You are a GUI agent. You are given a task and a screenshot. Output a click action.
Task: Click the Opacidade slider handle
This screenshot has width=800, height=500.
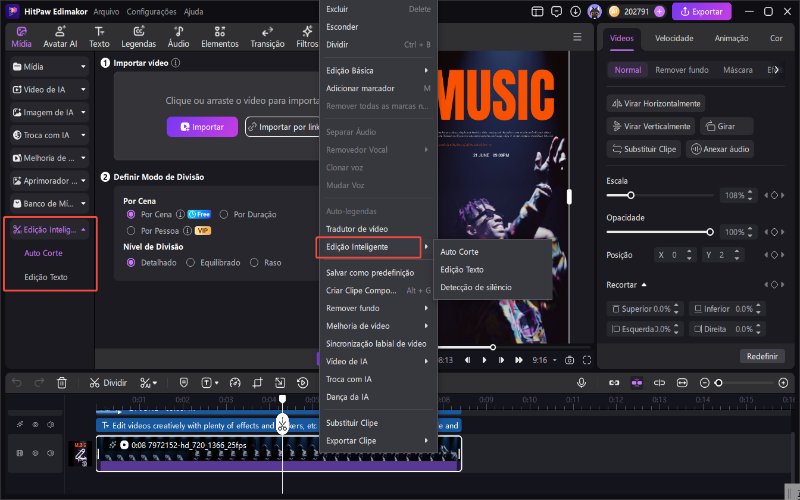tap(710, 232)
